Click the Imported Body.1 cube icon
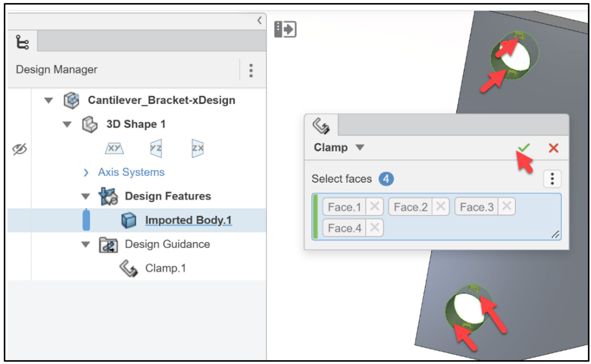This screenshot has height=364, width=591. pos(129,220)
